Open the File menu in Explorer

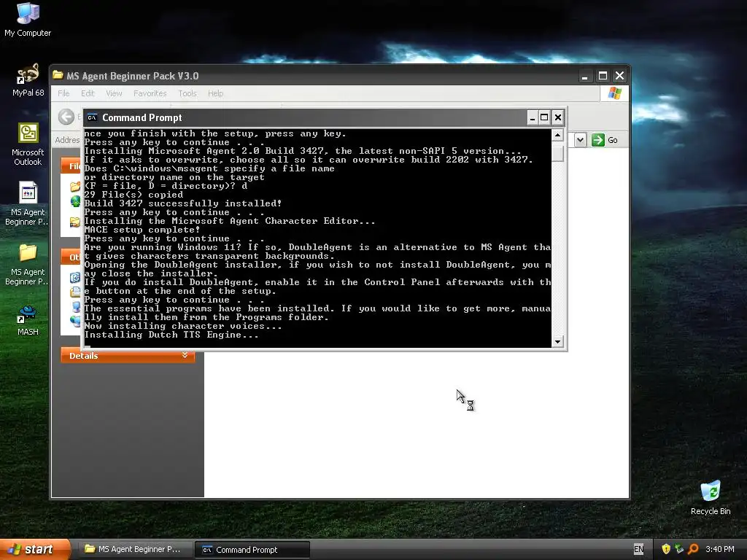63,93
